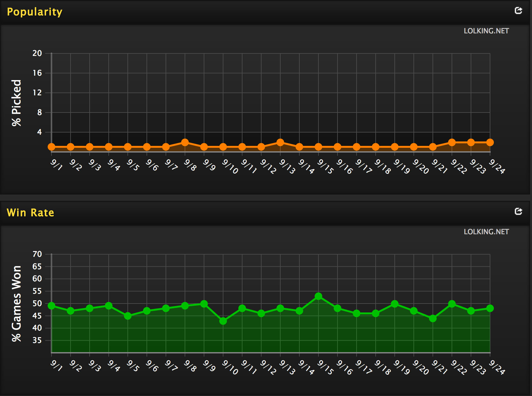The width and height of the screenshot is (532, 396).
Task: Click the 9/19 green Win Rate data point
Action: 395,304
